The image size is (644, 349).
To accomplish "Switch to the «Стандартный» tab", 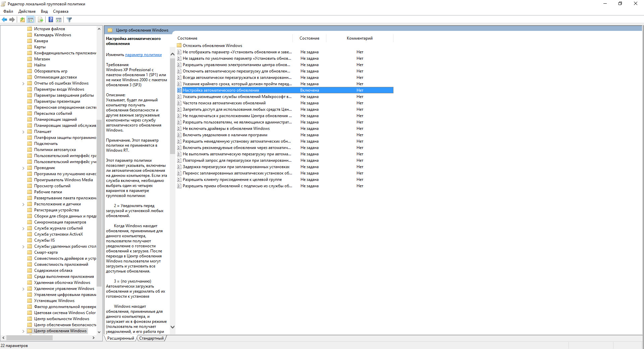I will tap(151, 338).
